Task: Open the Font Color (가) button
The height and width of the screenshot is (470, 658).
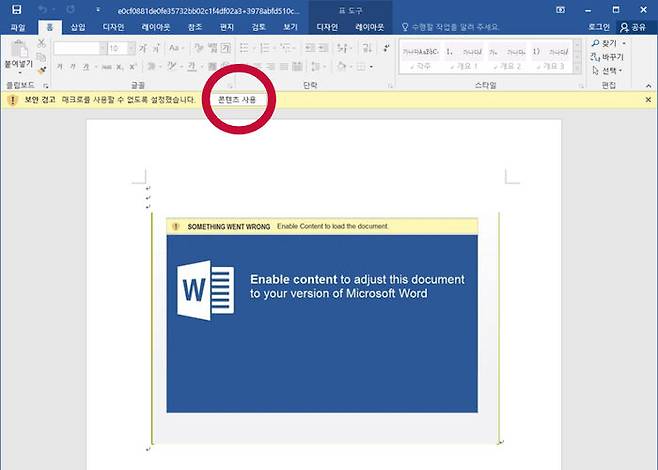Action: [191, 66]
